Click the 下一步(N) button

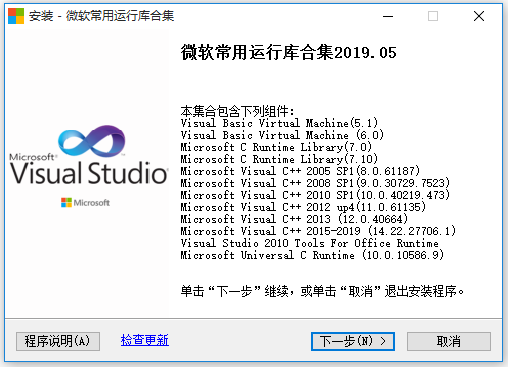pyautogui.click(x=353, y=341)
